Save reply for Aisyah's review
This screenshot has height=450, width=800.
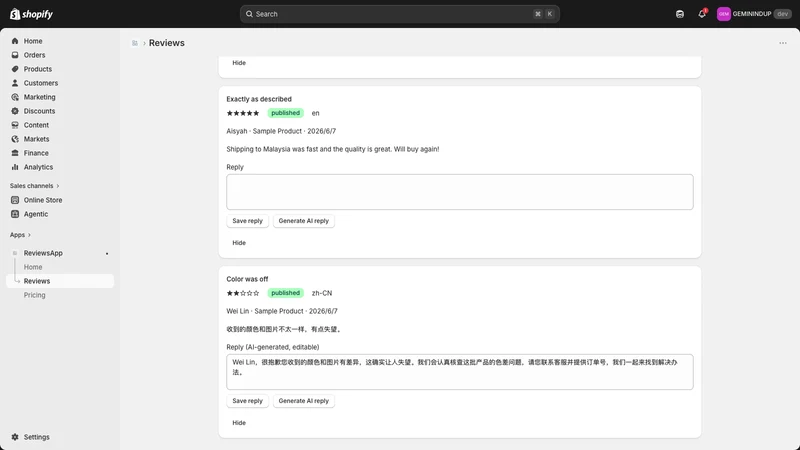click(247, 221)
